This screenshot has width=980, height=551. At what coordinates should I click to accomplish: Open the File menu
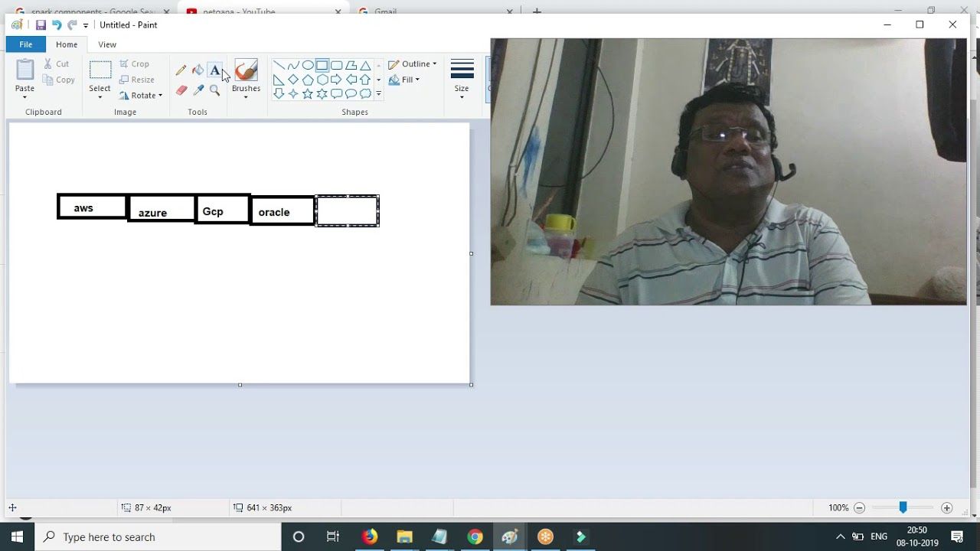coord(25,44)
